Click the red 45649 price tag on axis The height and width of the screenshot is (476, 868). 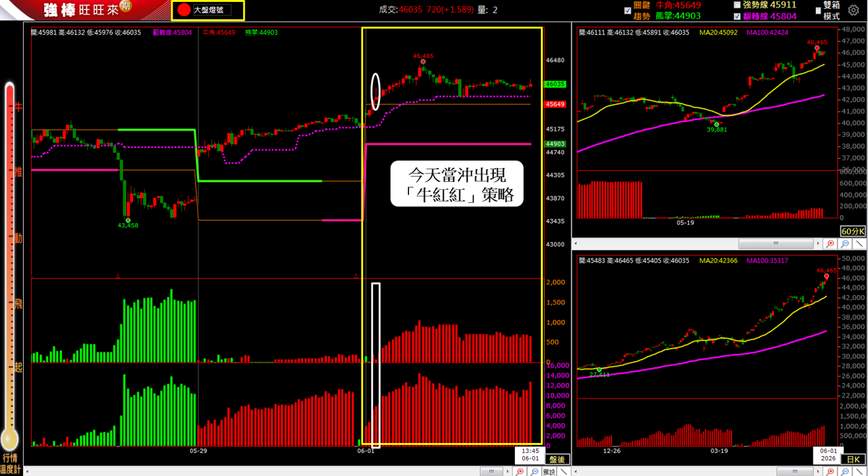coord(555,104)
